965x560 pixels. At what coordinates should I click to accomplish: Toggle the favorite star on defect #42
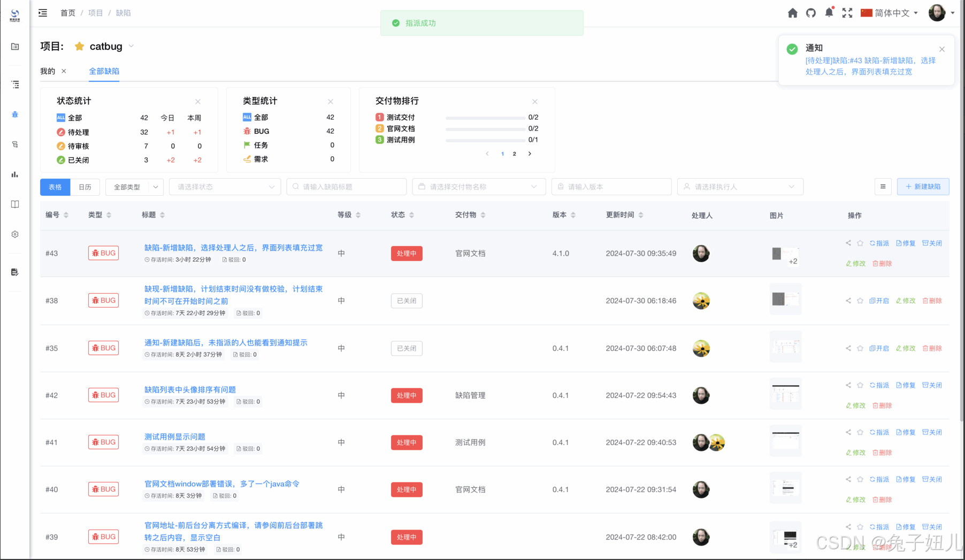(x=860, y=385)
